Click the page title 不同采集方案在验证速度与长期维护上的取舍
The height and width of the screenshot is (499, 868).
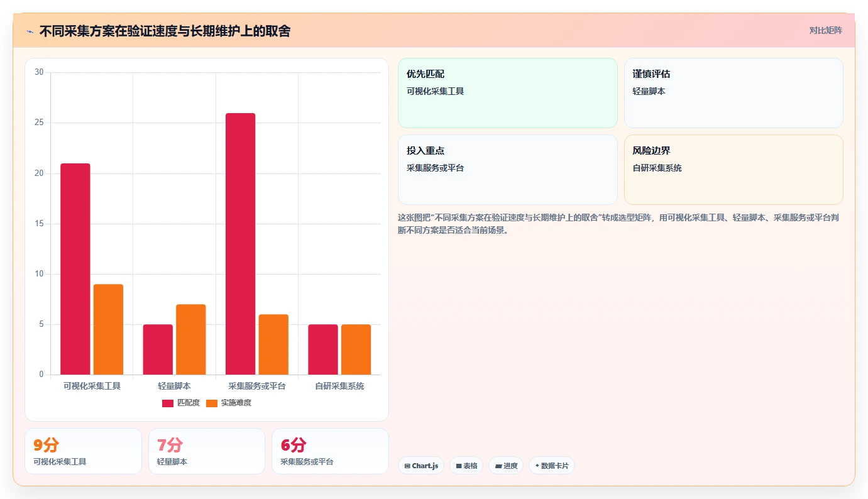165,31
